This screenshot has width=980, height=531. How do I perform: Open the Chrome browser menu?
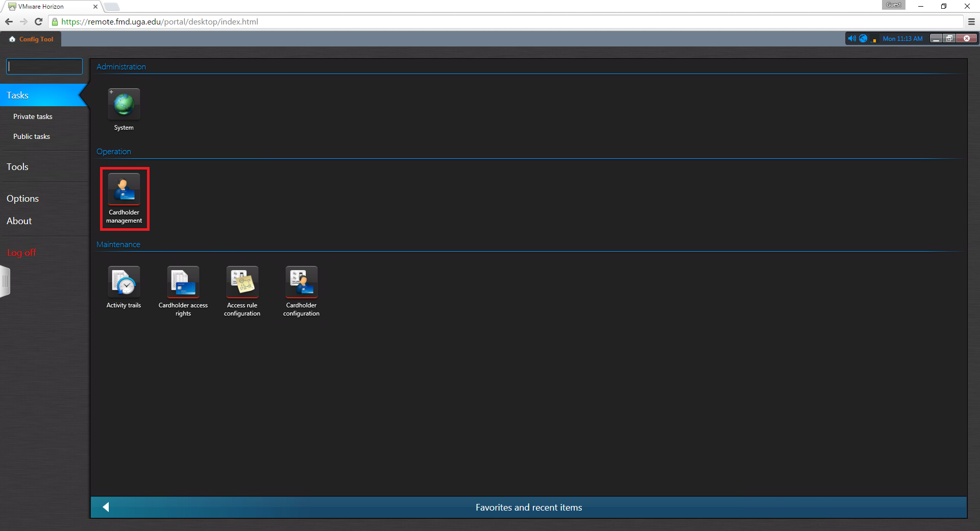pos(971,21)
